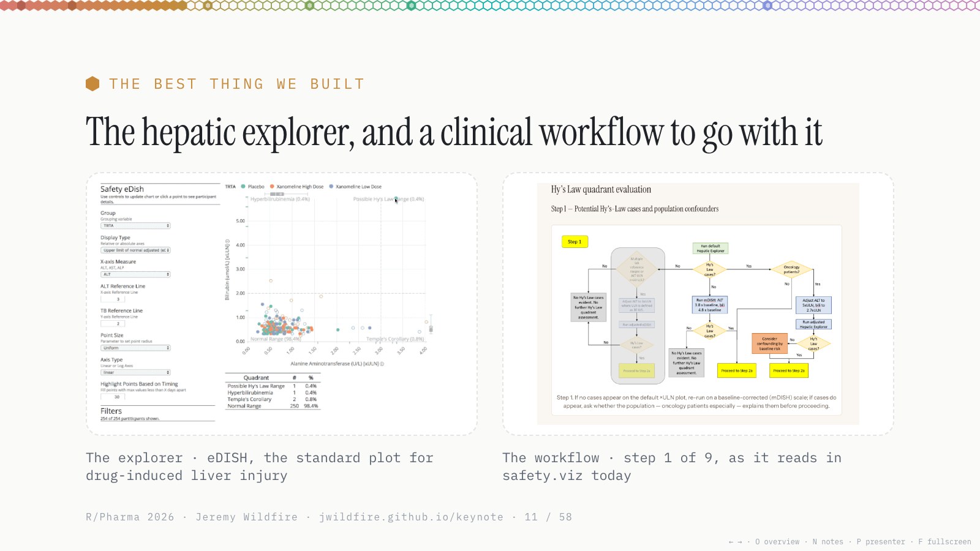Click the 'O overview' shortcut hint
The image size is (980, 551).
(x=777, y=542)
